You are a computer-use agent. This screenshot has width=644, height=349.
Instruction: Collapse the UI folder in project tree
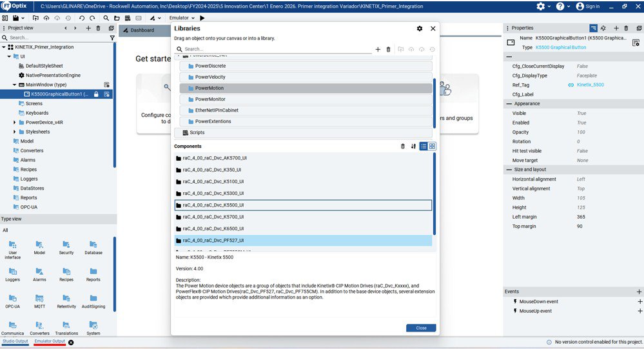9,57
